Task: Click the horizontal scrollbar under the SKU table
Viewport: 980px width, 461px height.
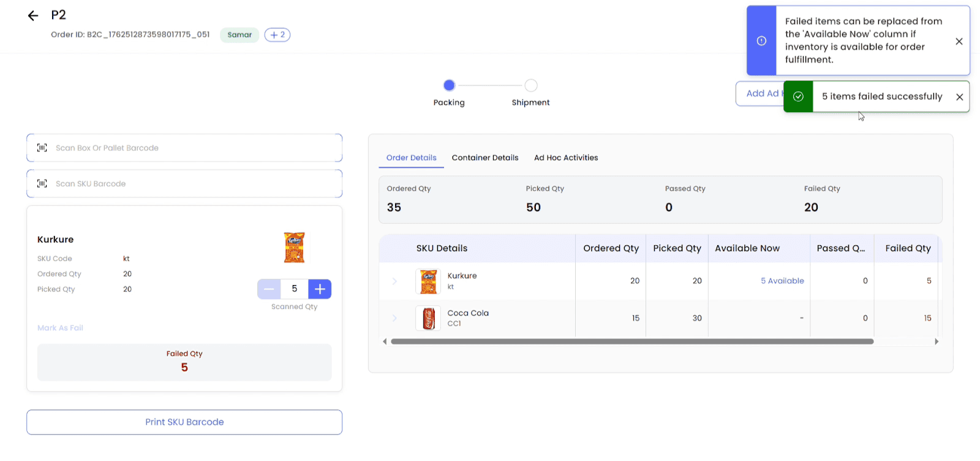Action: [631, 341]
